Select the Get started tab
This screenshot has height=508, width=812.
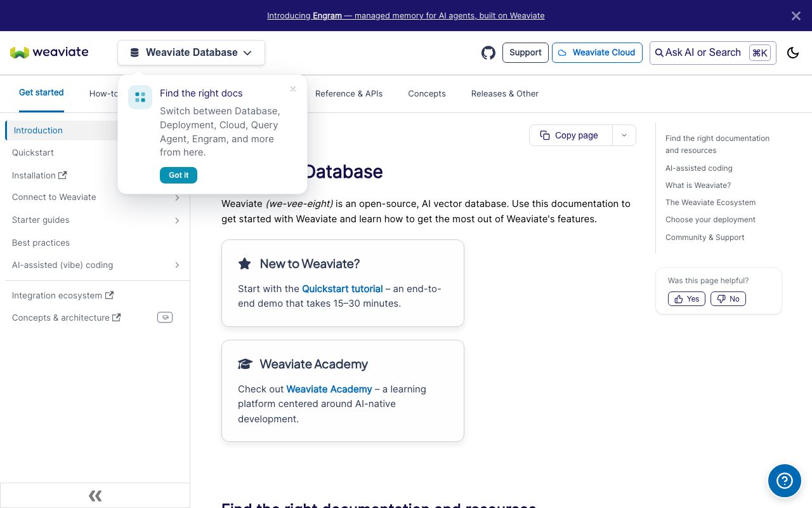41,93
